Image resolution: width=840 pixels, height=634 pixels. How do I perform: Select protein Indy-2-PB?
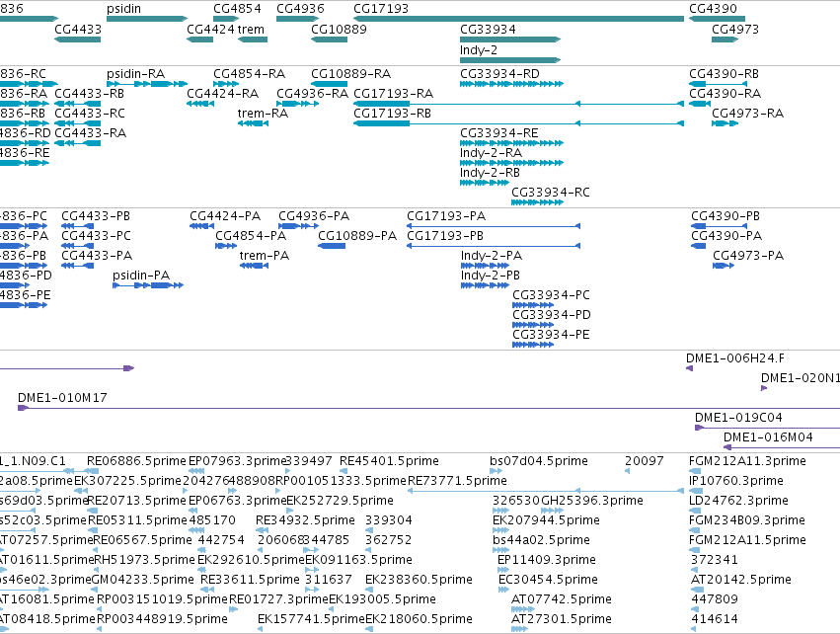[x=491, y=276]
